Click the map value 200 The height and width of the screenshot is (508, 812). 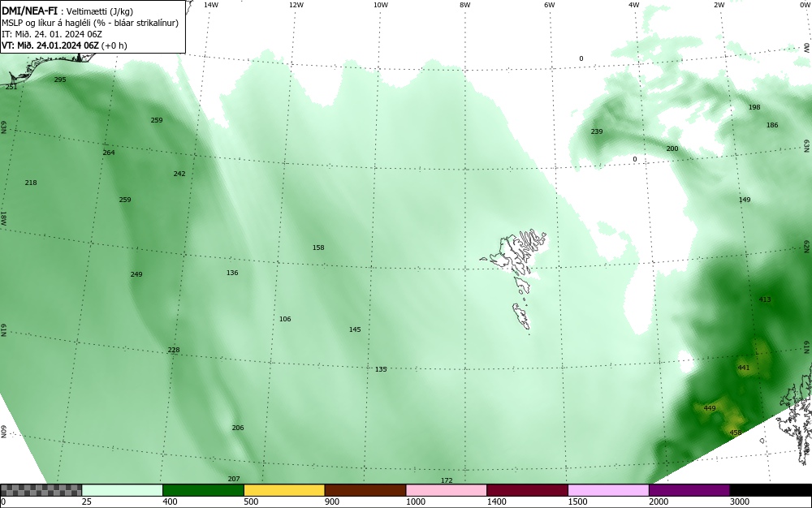point(672,149)
